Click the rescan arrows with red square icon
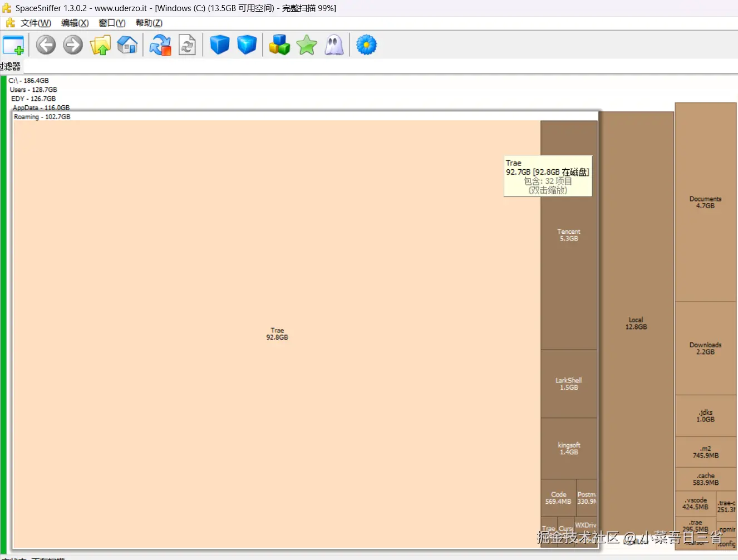This screenshot has width=738, height=560. click(160, 45)
